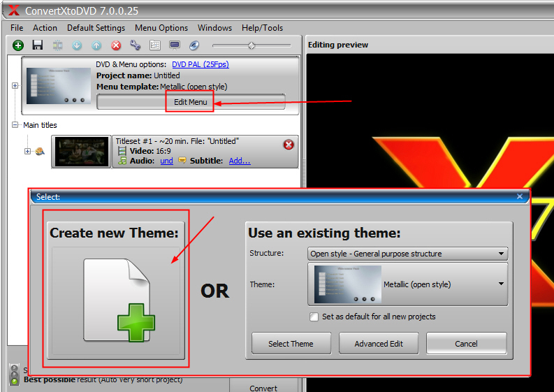Click the Titleset #1 - ~20 min. File: "Untitled" text
The height and width of the screenshot is (392, 554).
(177, 141)
